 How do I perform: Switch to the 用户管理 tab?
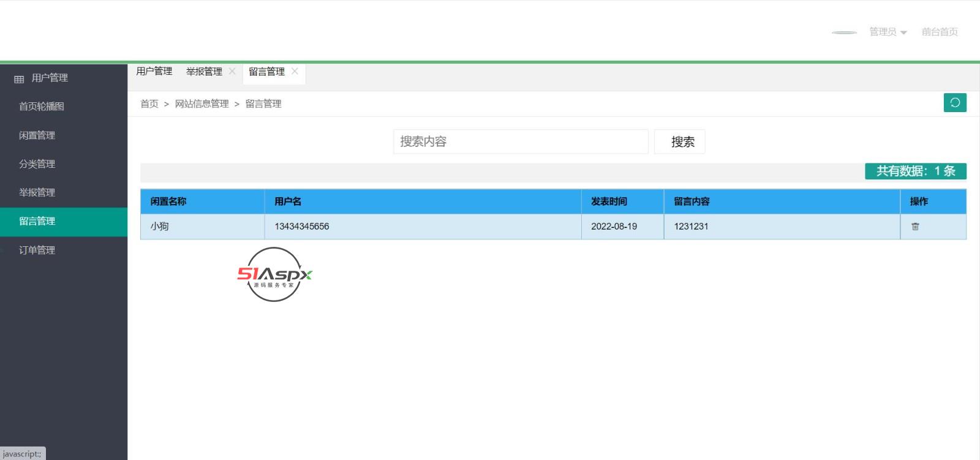pyautogui.click(x=154, y=71)
